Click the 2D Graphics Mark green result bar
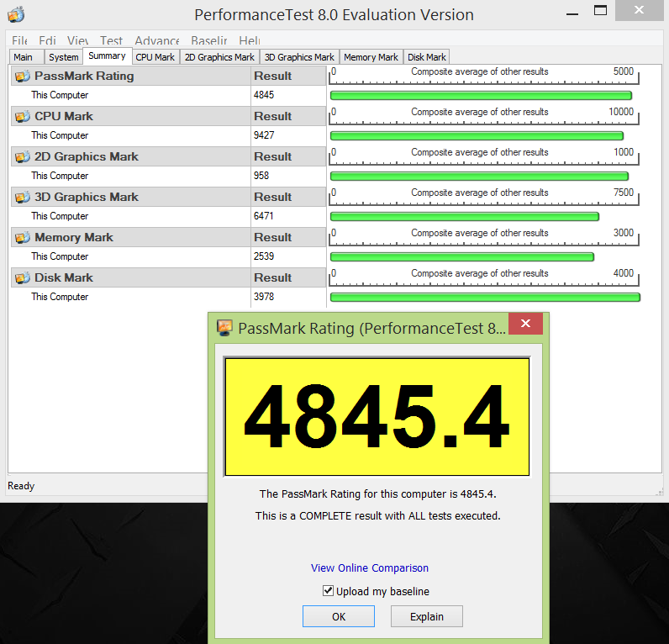Screen dimensions: 669x644 [479, 177]
